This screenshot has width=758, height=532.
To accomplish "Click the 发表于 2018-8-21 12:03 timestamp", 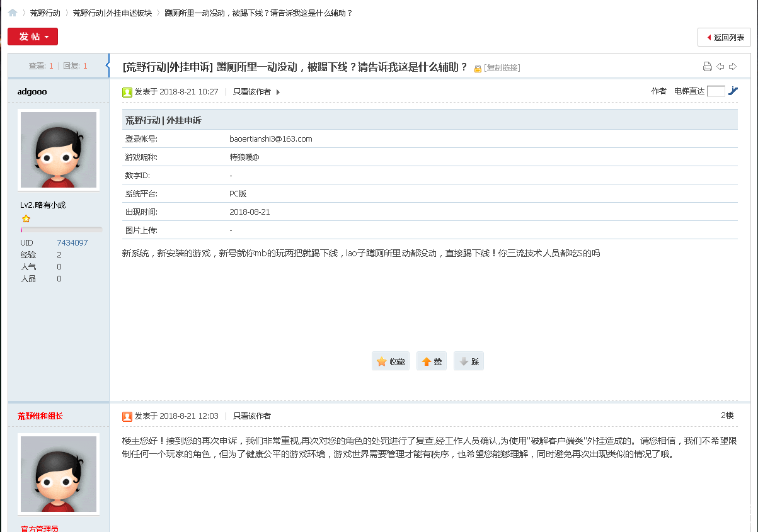I will click(x=176, y=416).
